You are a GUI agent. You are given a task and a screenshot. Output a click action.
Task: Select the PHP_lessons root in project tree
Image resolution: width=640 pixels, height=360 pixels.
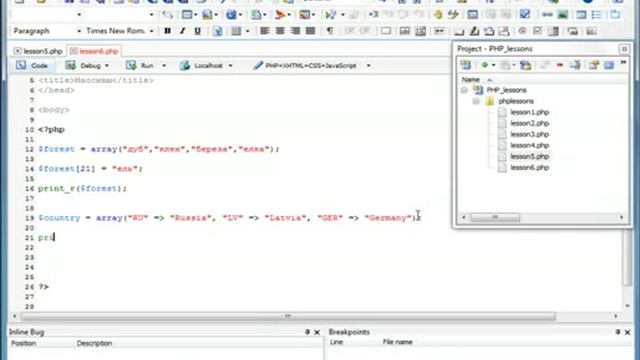(507, 90)
